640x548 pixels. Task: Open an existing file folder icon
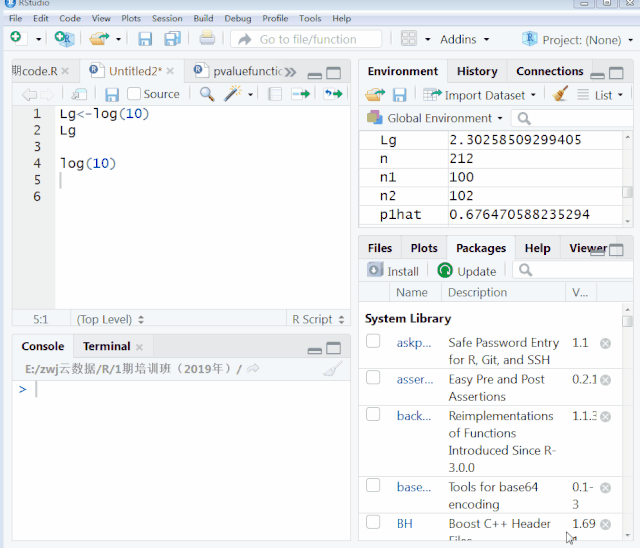coord(99,39)
